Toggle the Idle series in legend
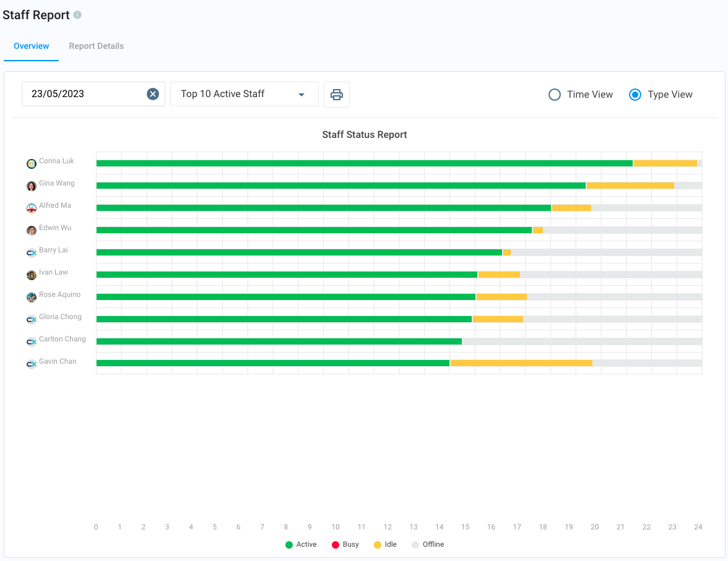The width and height of the screenshot is (728, 561). pyautogui.click(x=385, y=545)
